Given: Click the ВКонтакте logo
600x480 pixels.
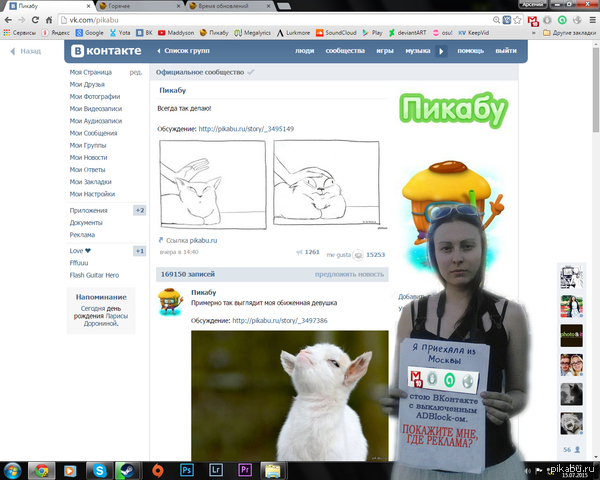Looking at the screenshot, I should (106, 51).
